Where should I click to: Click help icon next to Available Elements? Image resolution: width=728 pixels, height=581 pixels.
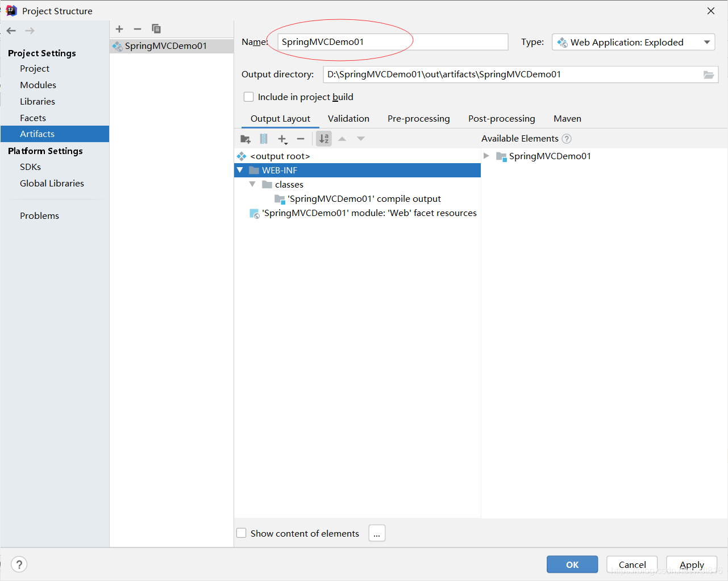pos(567,139)
